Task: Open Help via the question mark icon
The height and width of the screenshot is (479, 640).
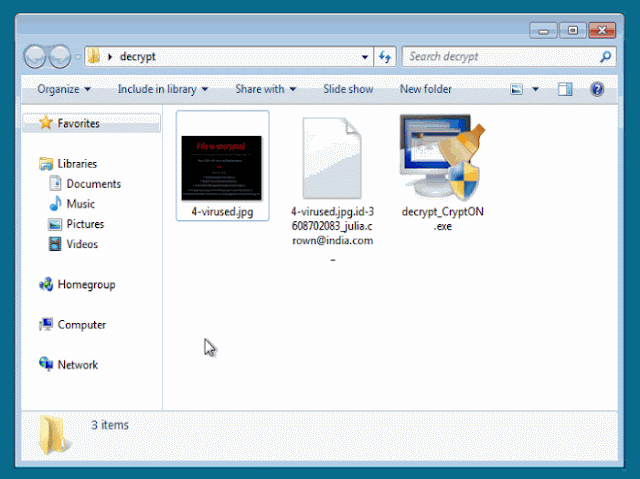Action: pyautogui.click(x=597, y=89)
